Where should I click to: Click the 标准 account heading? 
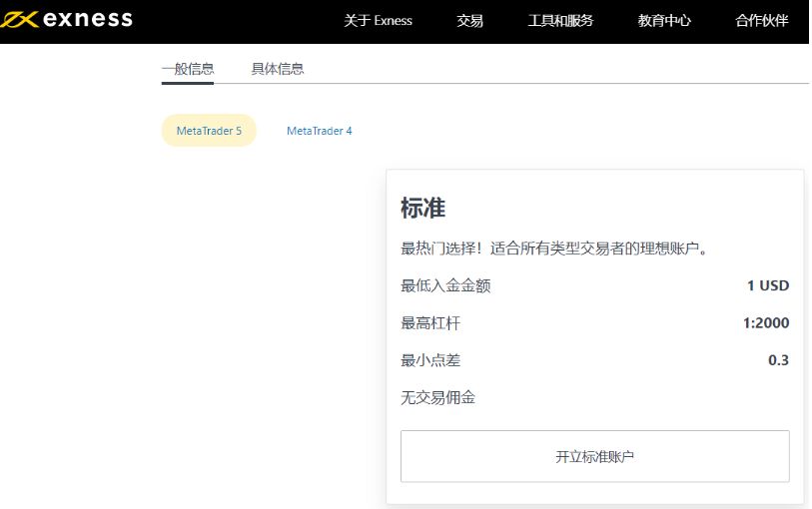point(423,208)
